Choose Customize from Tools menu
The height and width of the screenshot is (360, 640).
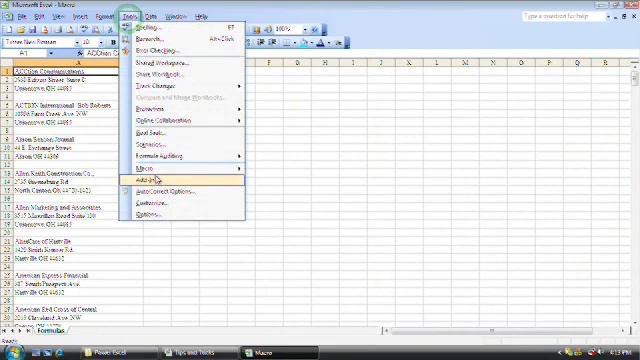(x=182, y=203)
